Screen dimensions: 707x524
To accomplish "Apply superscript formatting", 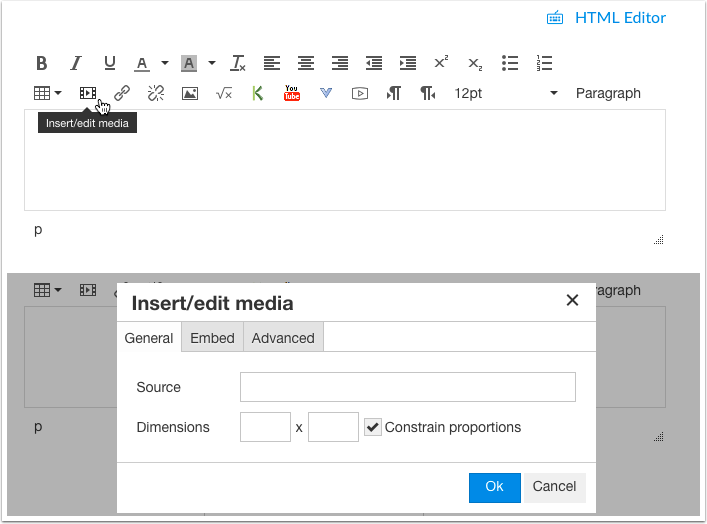I will tap(441, 62).
